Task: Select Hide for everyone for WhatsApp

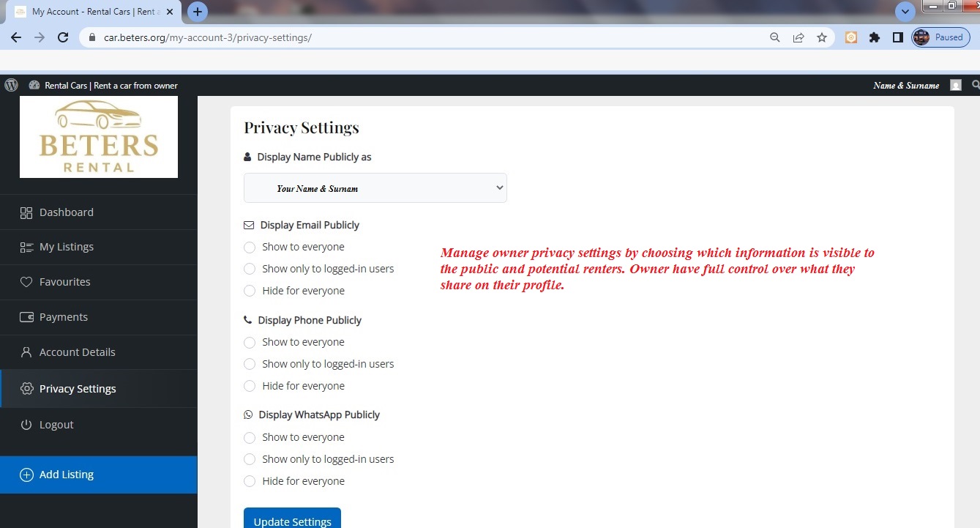Action: point(250,482)
